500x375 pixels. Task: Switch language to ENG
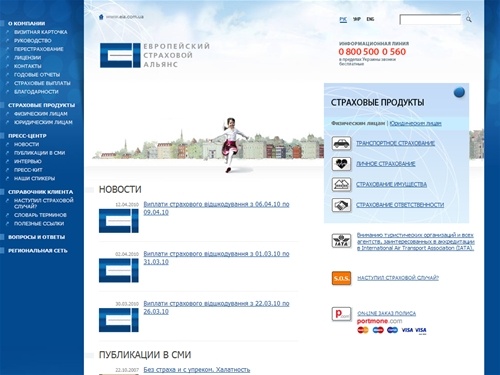(370, 19)
